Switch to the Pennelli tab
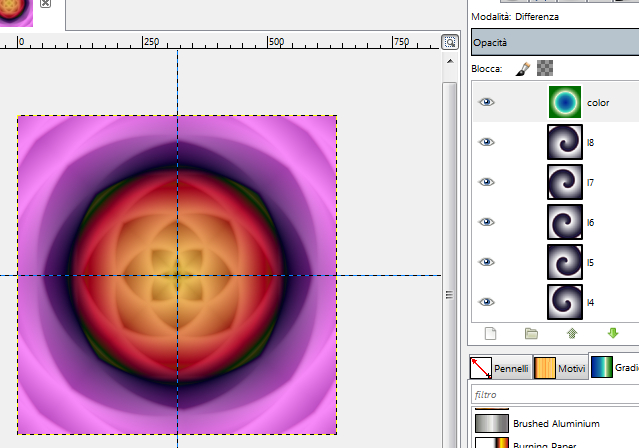This screenshot has width=639, height=448. (500, 368)
